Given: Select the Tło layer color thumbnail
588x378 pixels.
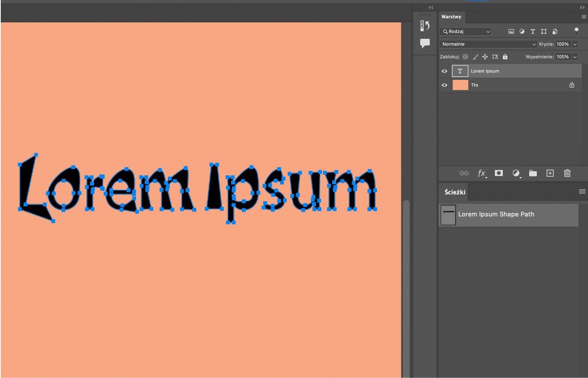Looking at the screenshot, I should click(460, 85).
